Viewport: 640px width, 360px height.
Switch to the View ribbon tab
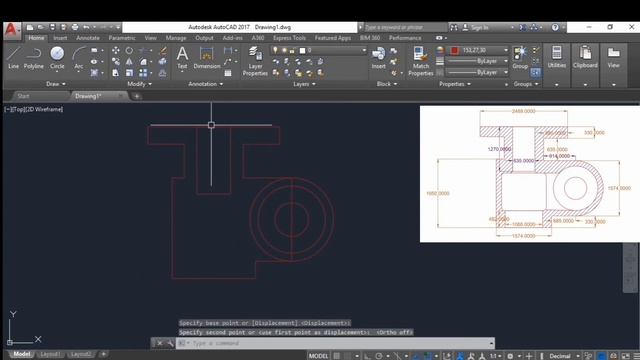(x=150, y=38)
